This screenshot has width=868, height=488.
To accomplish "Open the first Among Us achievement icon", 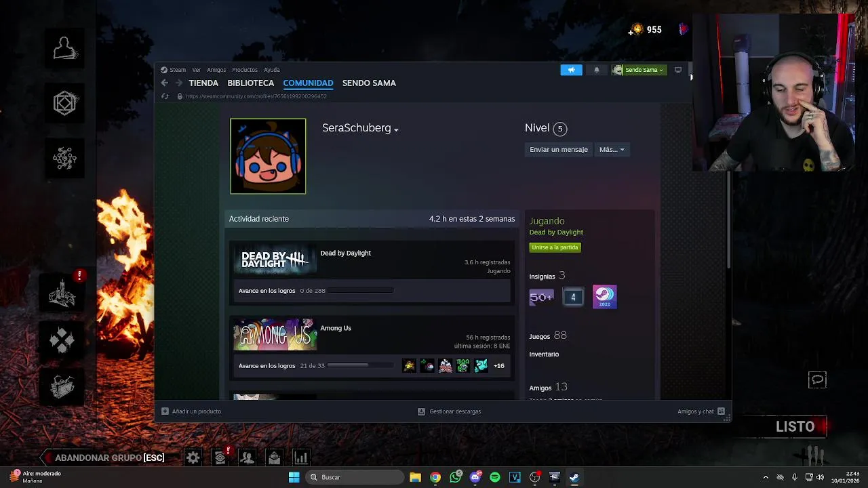I will tap(409, 366).
